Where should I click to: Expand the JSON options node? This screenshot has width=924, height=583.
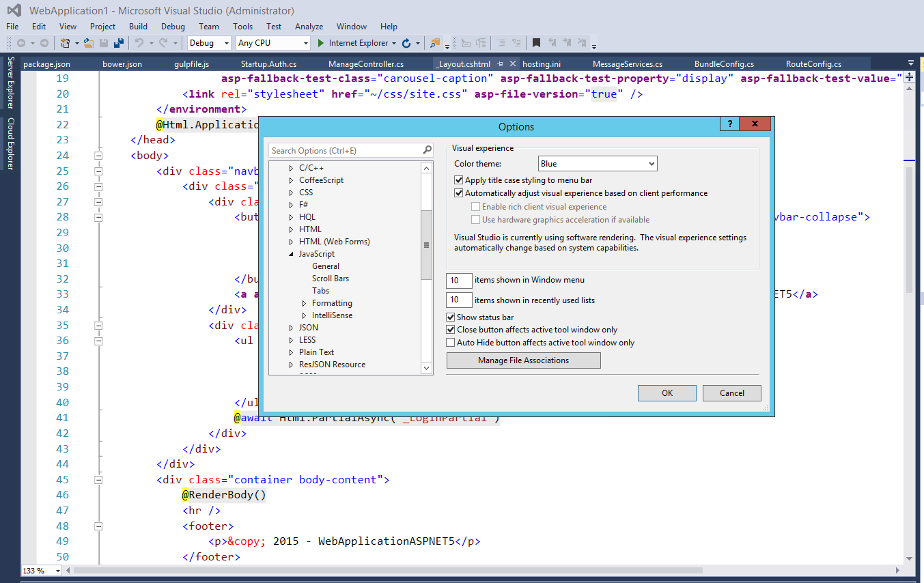click(291, 328)
